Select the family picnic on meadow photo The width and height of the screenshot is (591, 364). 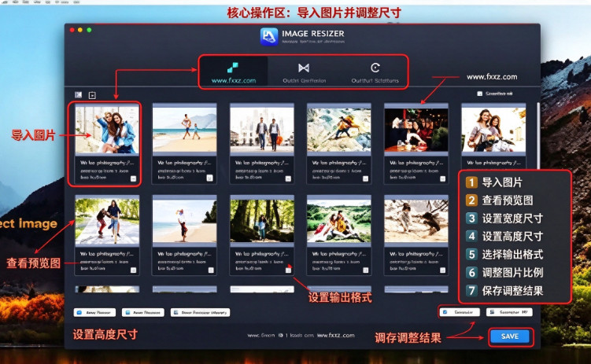(x=339, y=222)
